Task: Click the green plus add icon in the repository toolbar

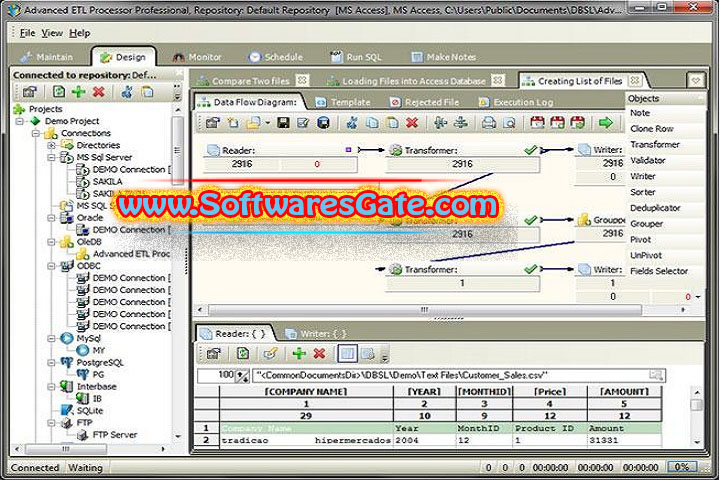Action: click(79, 92)
